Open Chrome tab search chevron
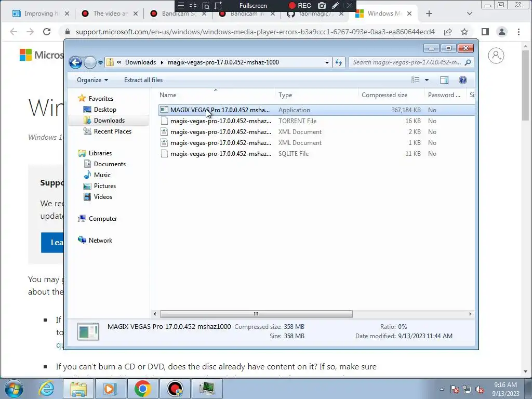 (470, 14)
